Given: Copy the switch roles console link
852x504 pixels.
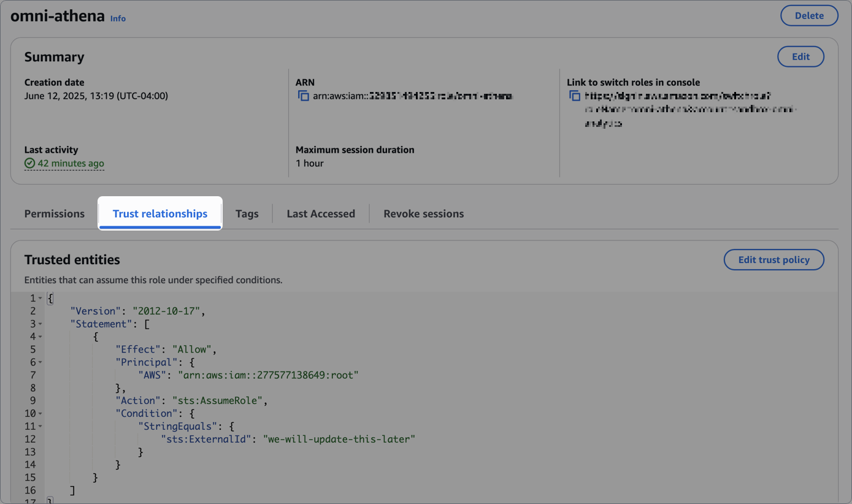Looking at the screenshot, I should [x=575, y=96].
